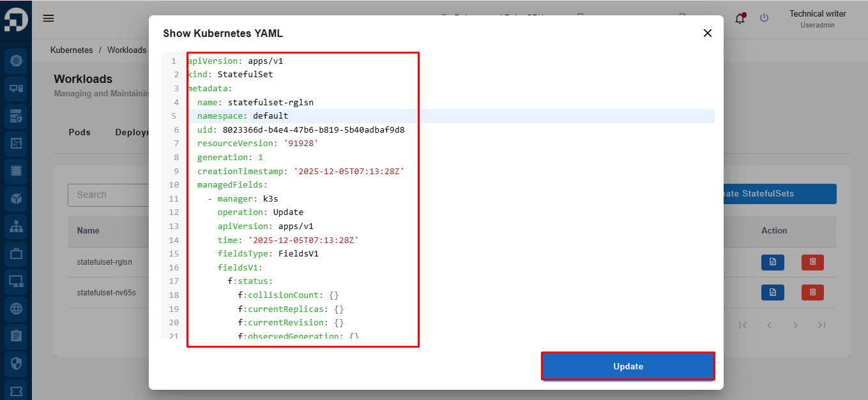
Task: Open the globe sidebar icon
Action: (x=16, y=308)
